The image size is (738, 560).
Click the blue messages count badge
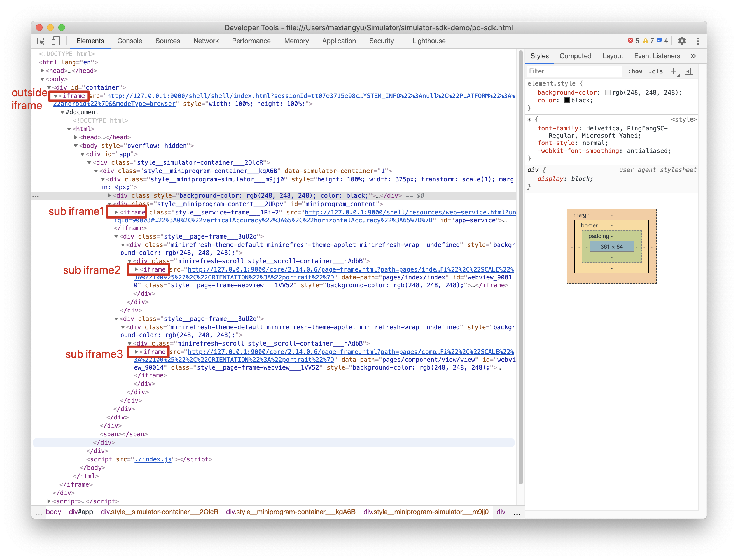tap(662, 41)
